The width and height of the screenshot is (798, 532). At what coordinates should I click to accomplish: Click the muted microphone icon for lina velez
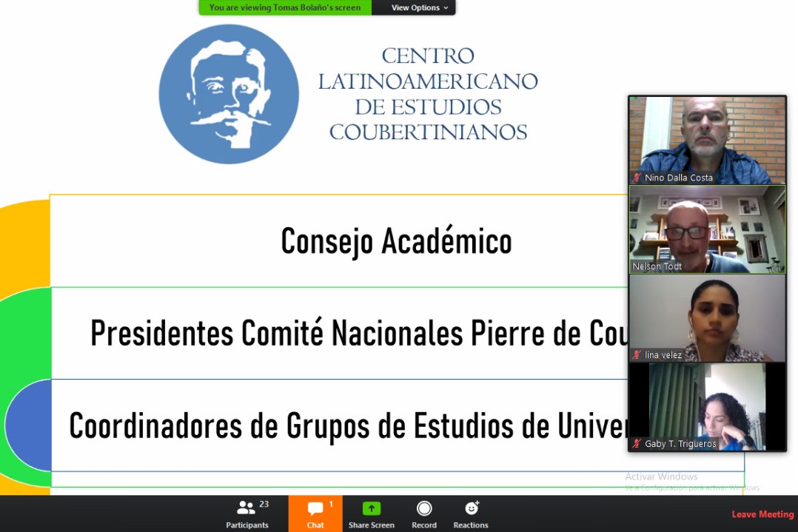click(x=637, y=354)
